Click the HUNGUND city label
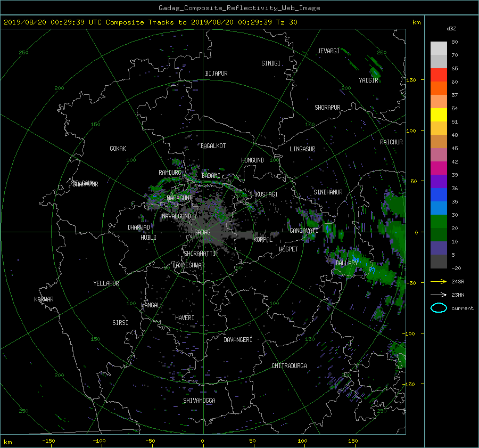 coord(252,160)
